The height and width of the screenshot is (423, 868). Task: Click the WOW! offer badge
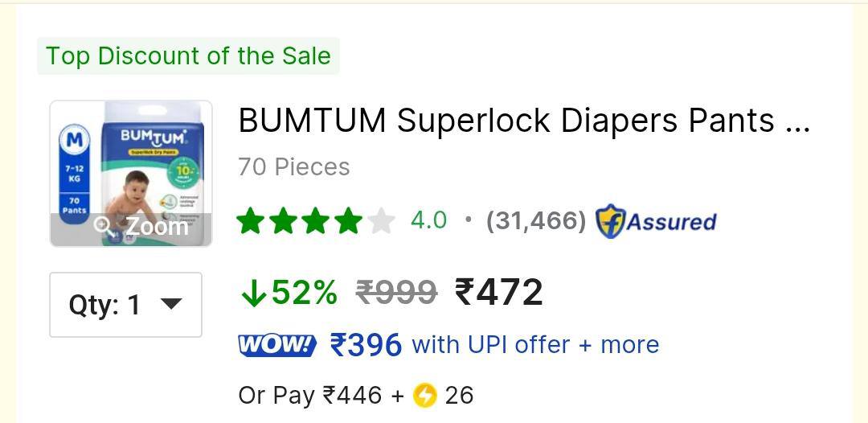tap(276, 345)
